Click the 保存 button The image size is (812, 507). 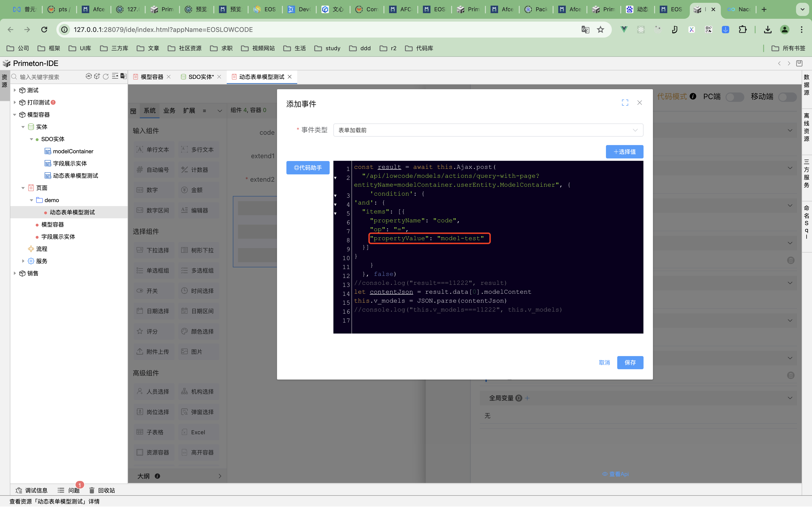[x=630, y=362]
